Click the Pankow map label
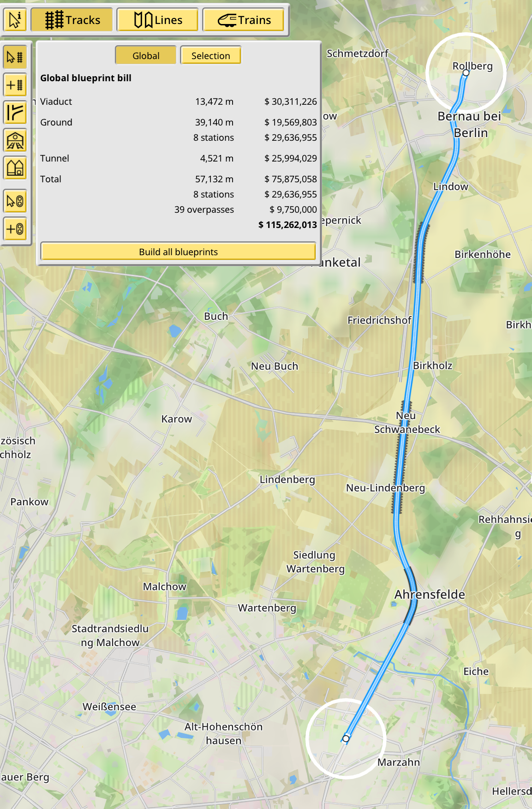 click(30, 502)
